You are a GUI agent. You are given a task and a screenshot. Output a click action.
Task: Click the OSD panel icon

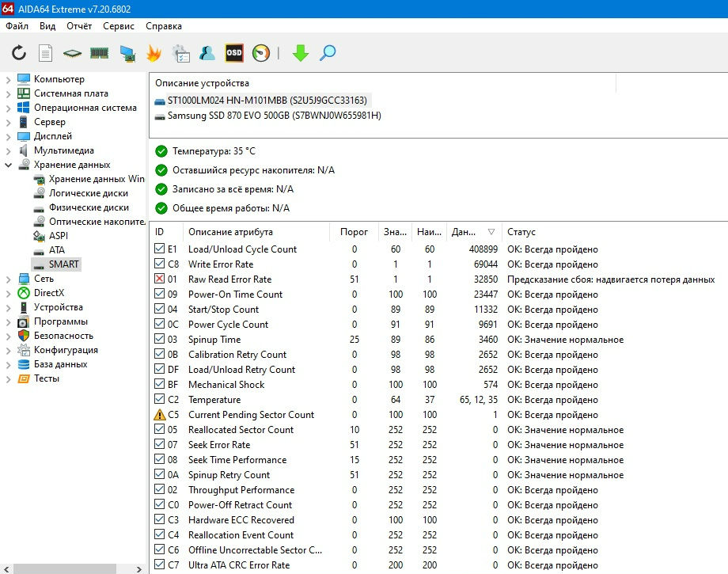coord(234,53)
